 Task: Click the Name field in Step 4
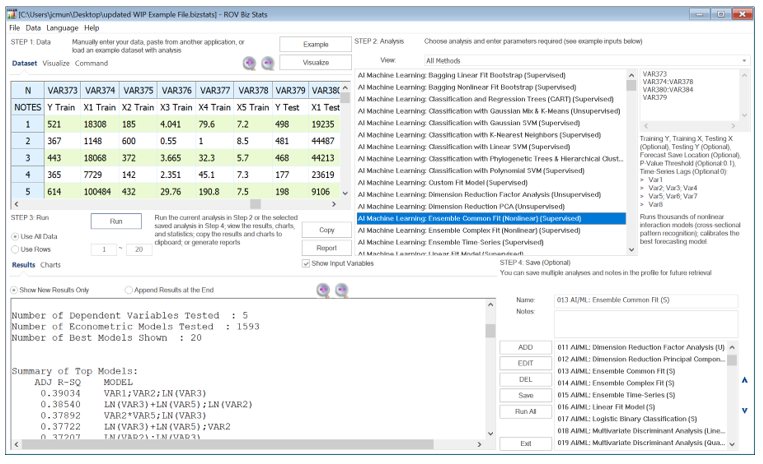pyautogui.click(x=646, y=300)
